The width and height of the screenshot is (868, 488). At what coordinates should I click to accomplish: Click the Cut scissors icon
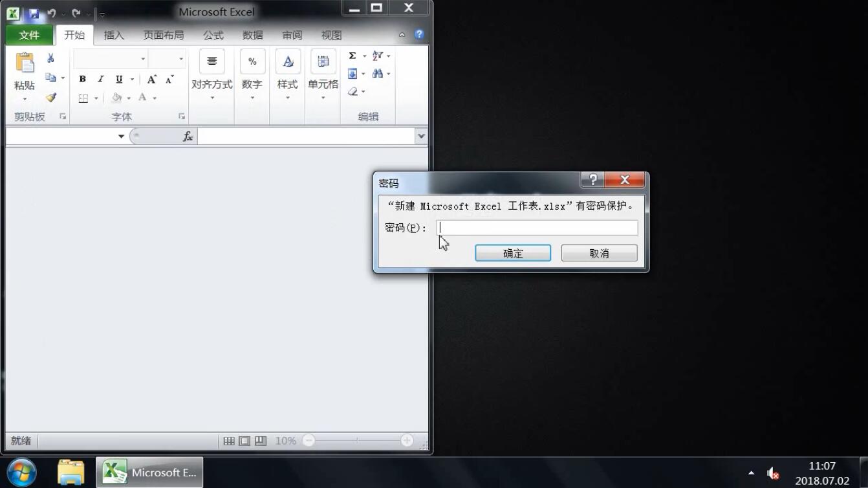click(50, 58)
